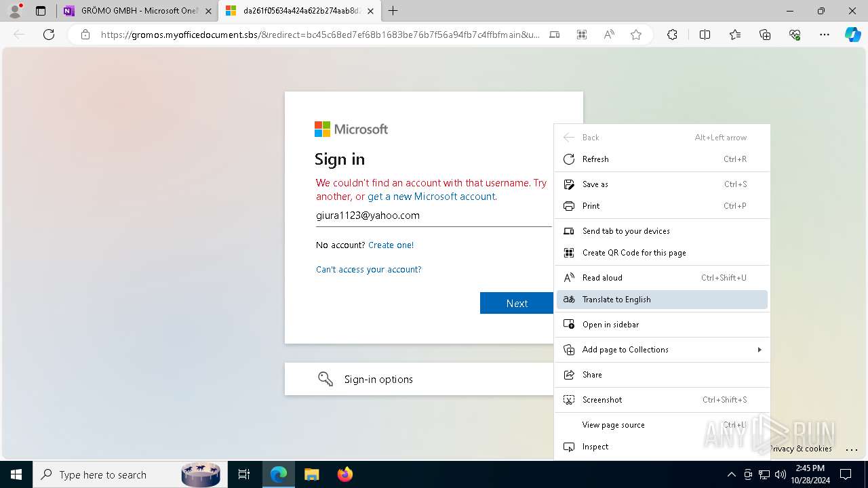Select Send tab to your devices
The image size is (868, 488).
pos(662,231)
